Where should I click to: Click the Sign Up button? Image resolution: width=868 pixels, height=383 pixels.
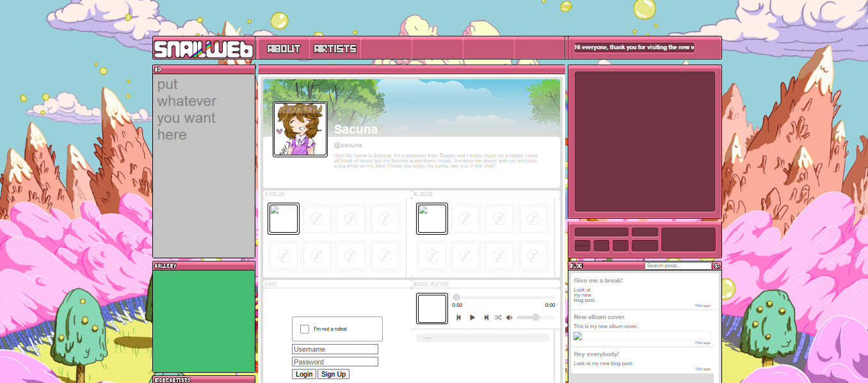point(333,374)
